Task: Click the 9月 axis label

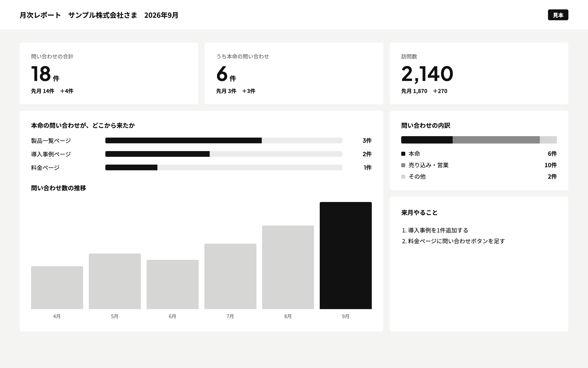Action: pos(345,316)
